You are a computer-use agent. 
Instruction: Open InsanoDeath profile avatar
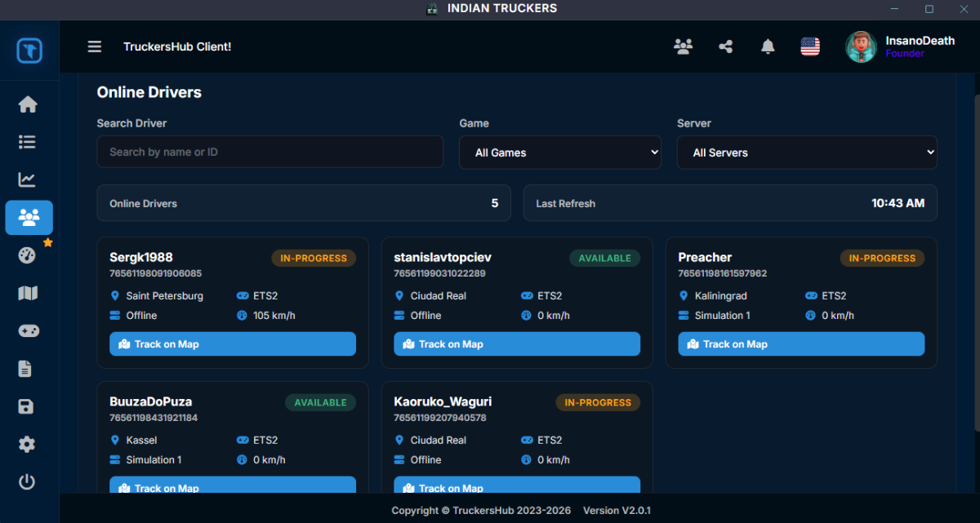click(x=861, y=47)
